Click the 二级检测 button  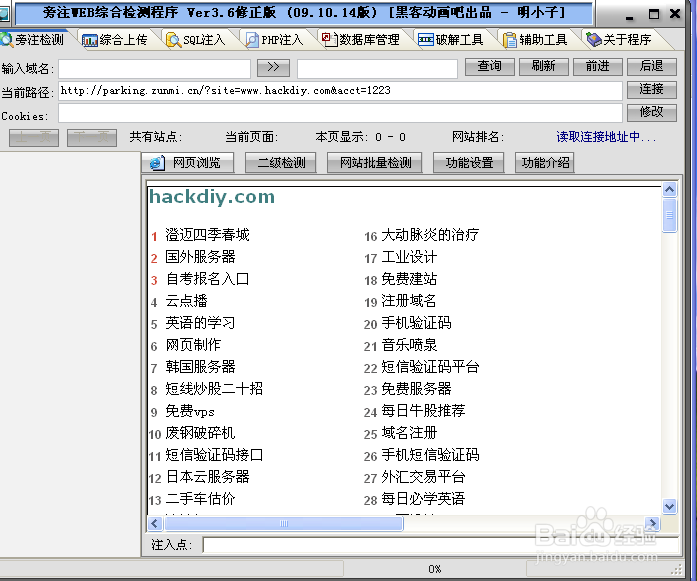(281, 163)
